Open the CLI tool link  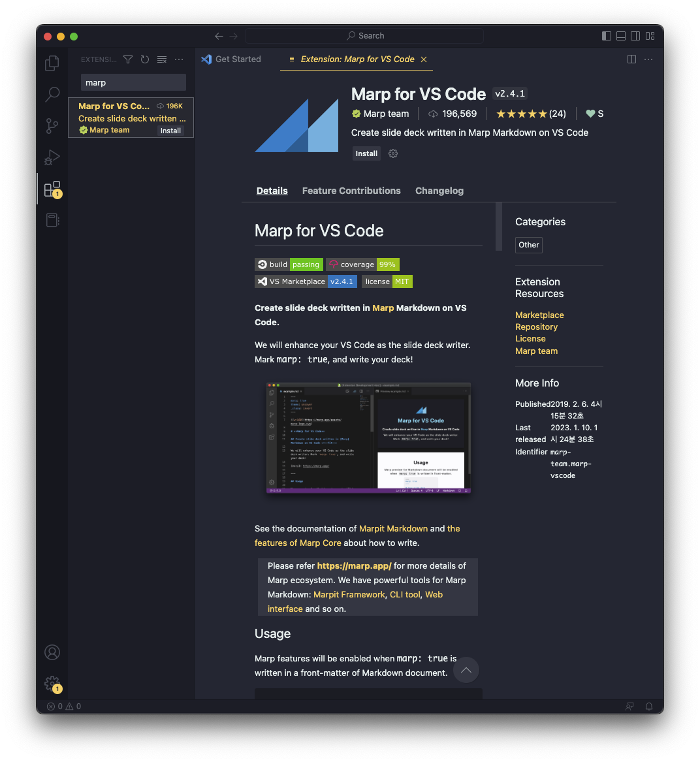(405, 594)
